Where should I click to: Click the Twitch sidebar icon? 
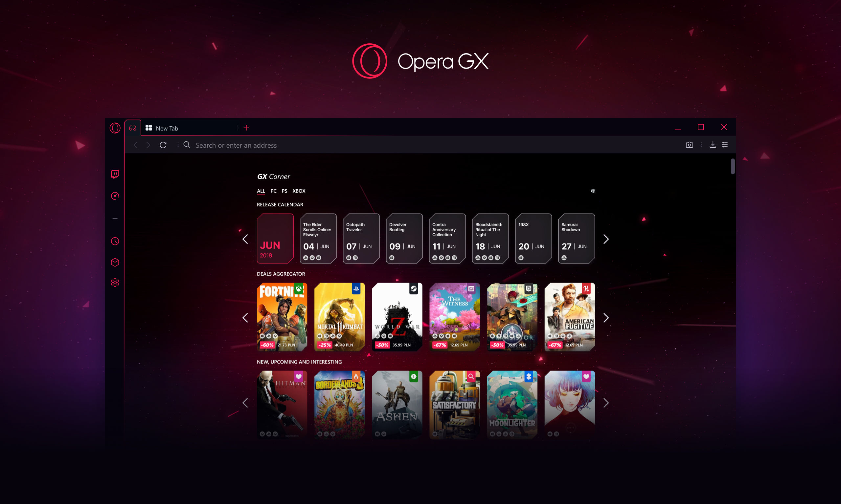pyautogui.click(x=115, y=174)
